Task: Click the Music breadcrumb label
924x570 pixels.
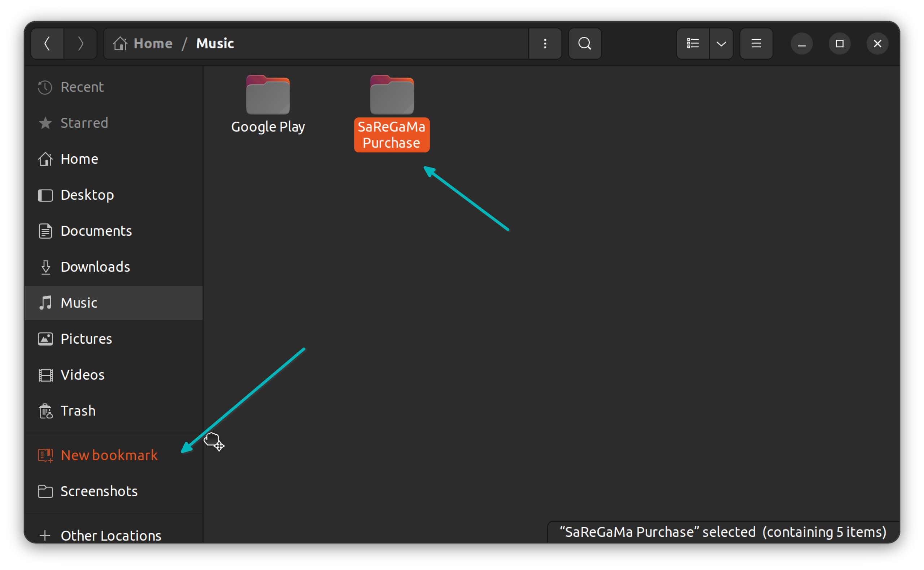Action: point(215,43)
